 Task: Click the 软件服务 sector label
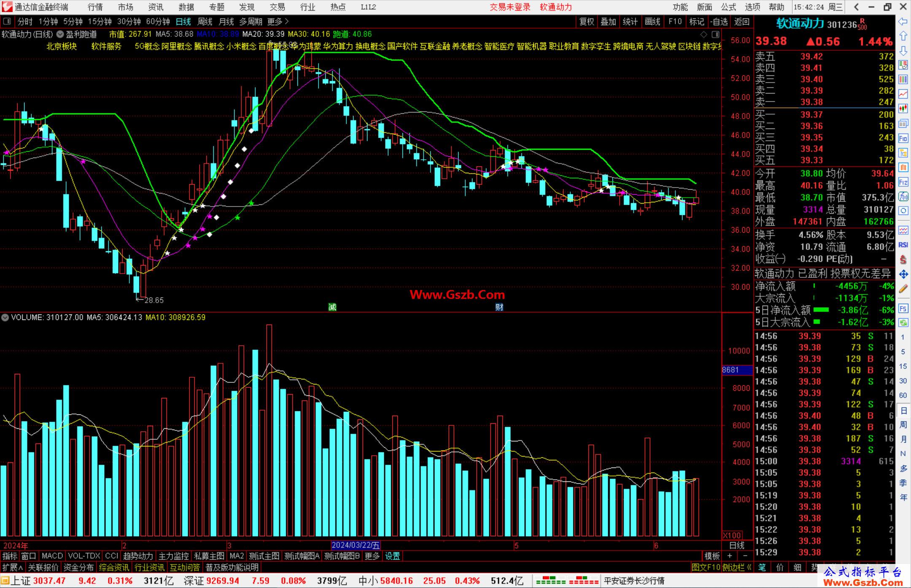click(106, 46)
